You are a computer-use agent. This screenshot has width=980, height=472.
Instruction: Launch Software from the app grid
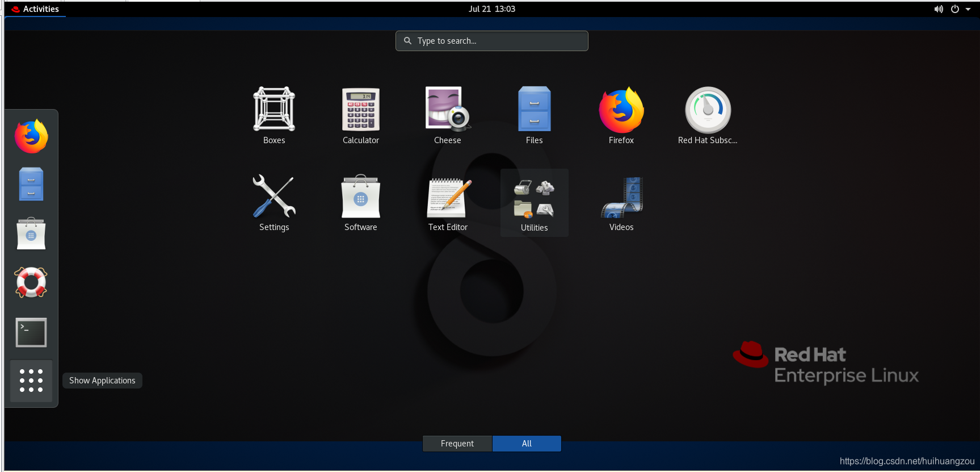pos(361,203)
